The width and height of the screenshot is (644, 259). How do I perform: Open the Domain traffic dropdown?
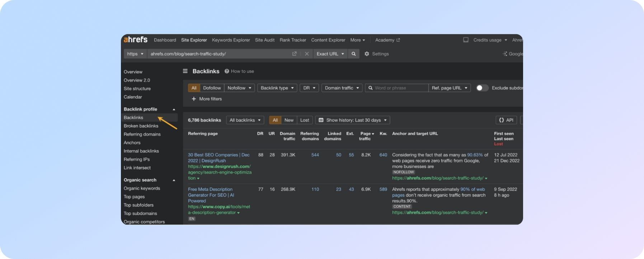tap(342, 88)
